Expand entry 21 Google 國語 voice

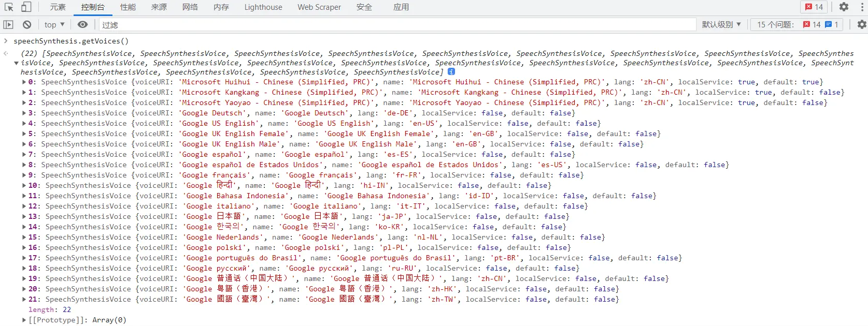24,299
